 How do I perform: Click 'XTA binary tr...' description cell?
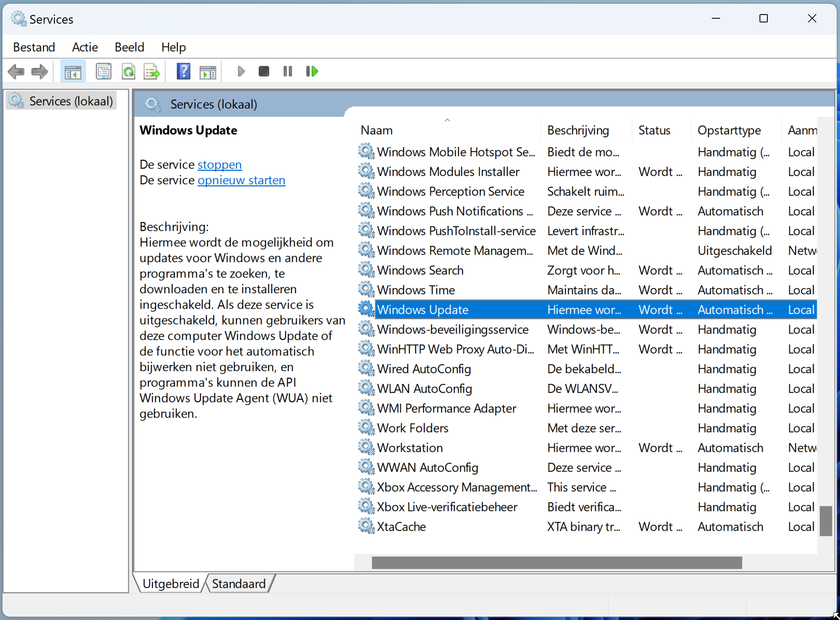584,526
